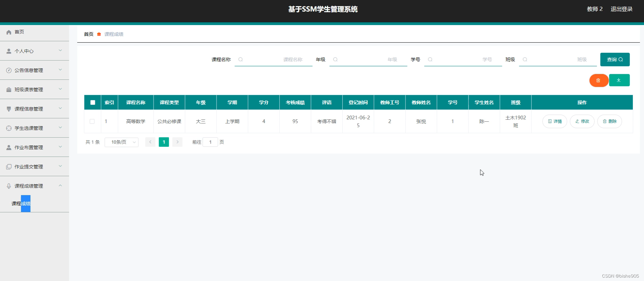Click the orange trash delete button

(x=599, y=80)
